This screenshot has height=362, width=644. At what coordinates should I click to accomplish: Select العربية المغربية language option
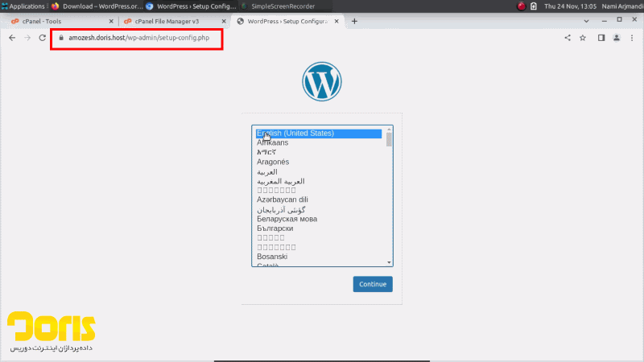click(x=319, y=182)
